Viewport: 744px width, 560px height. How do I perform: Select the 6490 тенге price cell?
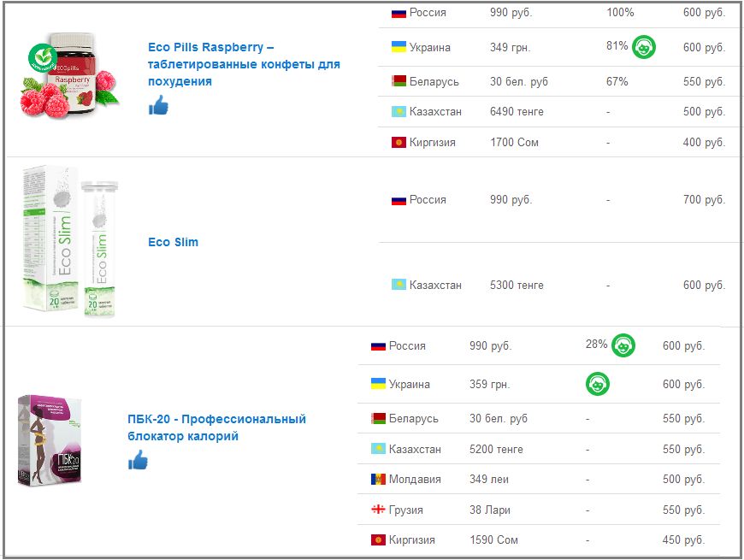click(x=517, y=111)
